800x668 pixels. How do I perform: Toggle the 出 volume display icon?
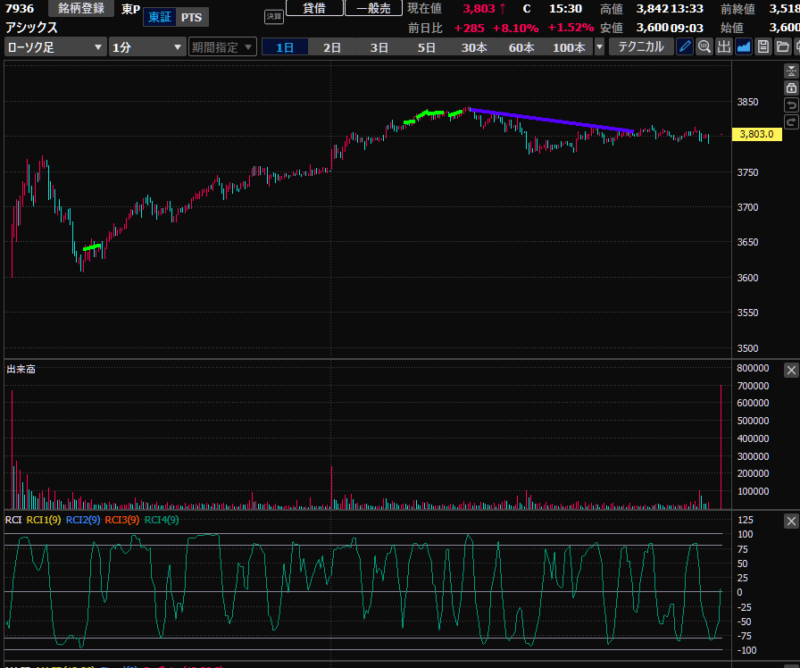coord(724,47)
